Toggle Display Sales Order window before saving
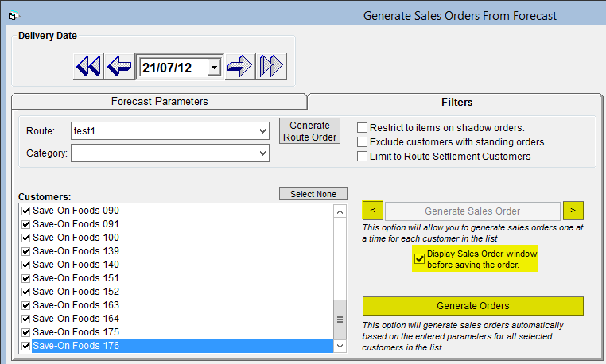Screen dimensions: 606x364 point(419,258)
